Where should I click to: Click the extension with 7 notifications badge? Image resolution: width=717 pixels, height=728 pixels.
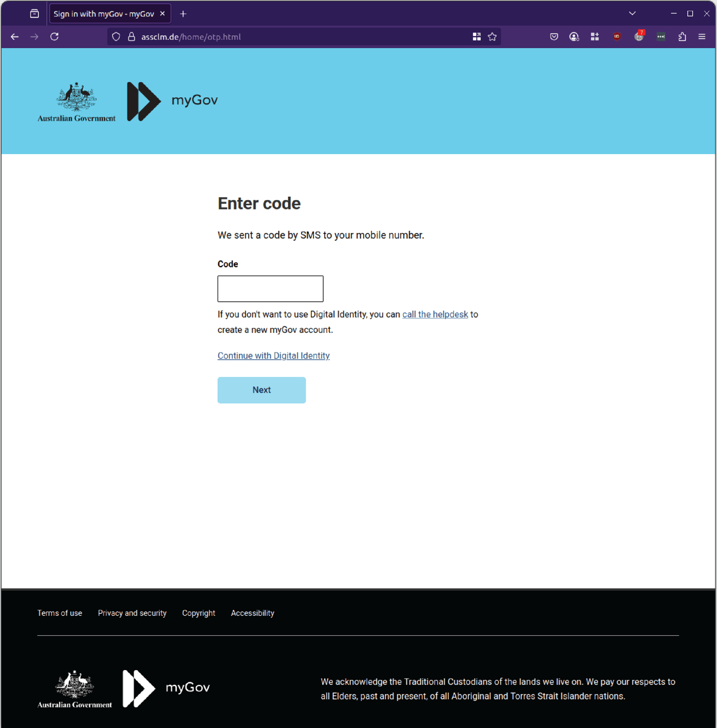point(639,36)
